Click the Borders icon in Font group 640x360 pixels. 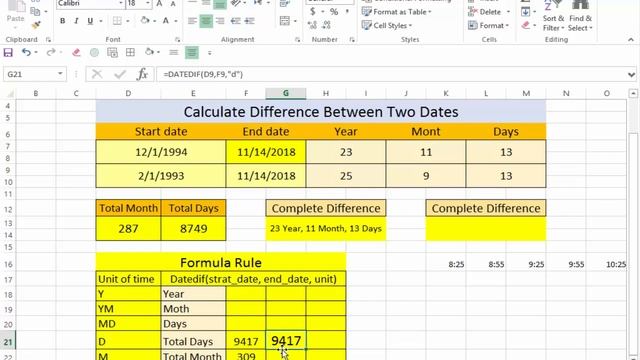(x=117, y=21)
